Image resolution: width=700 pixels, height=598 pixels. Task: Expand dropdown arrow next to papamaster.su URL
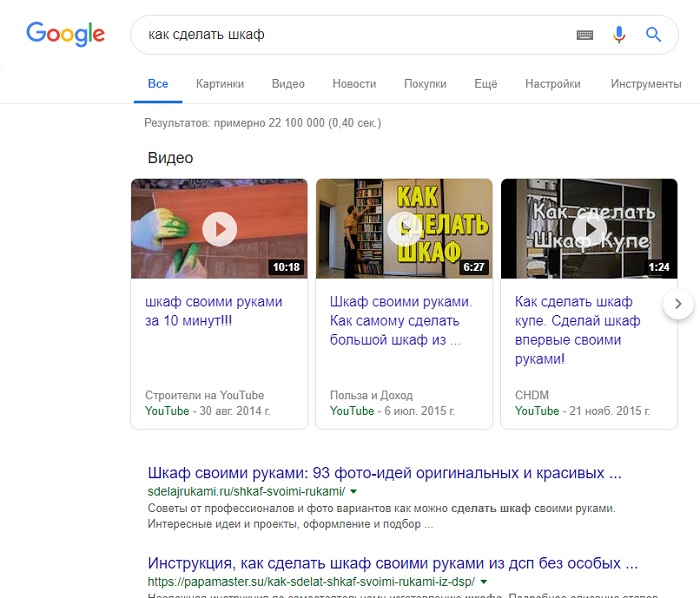coord(484,581)
